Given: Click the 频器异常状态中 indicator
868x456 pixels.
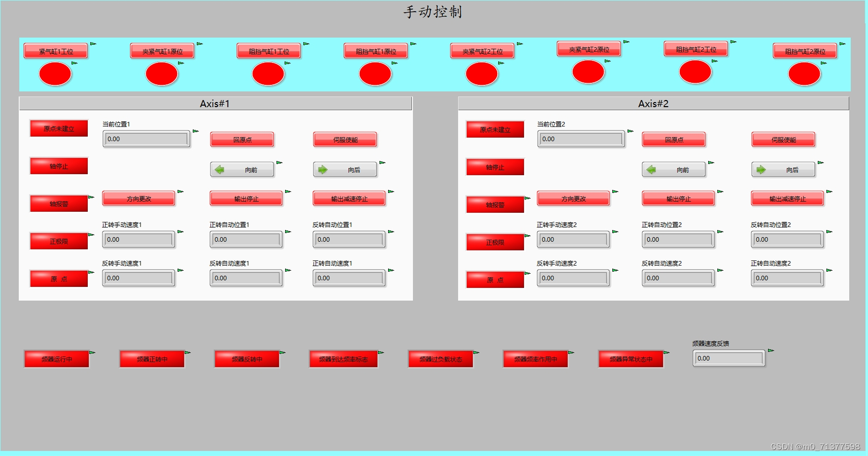Looking at the screenshot, I should click(x=631, y=359).
